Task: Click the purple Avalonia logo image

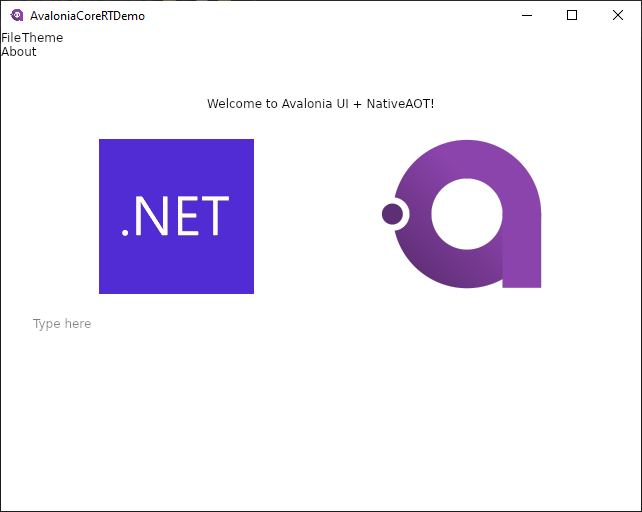Action: (461, 214)
